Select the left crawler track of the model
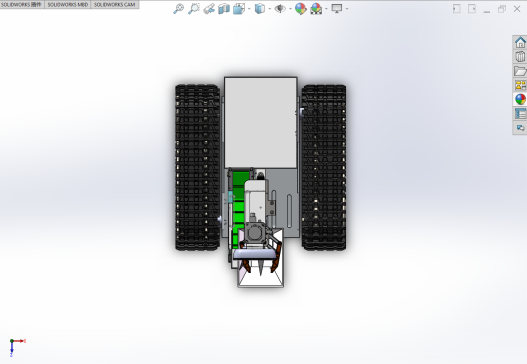 (x=198, y=167)
